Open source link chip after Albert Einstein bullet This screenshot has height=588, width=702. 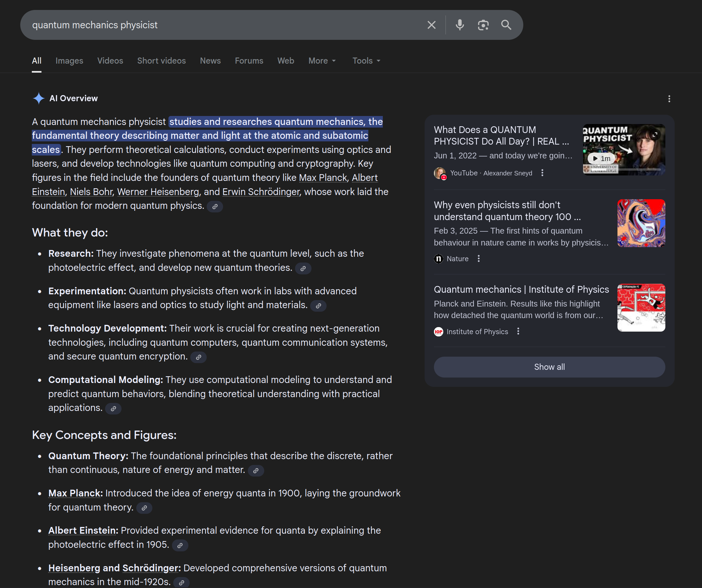[x=180, y=545]
